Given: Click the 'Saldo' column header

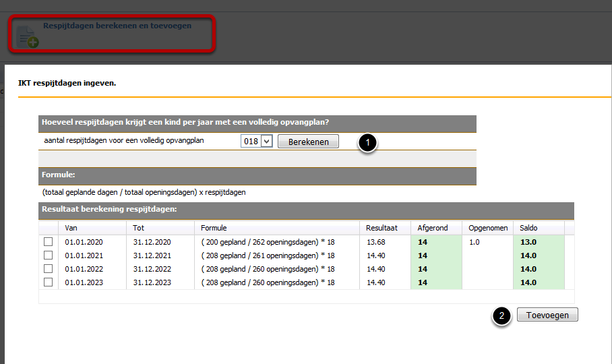Looking at the screenshot, I should coord(528,228).
